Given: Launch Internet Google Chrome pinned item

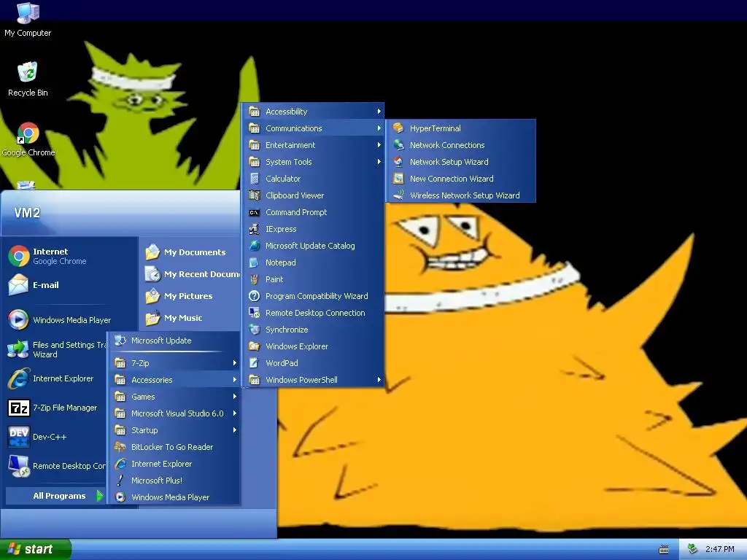Looking at the screenshot, I should (x=71, y=256).
